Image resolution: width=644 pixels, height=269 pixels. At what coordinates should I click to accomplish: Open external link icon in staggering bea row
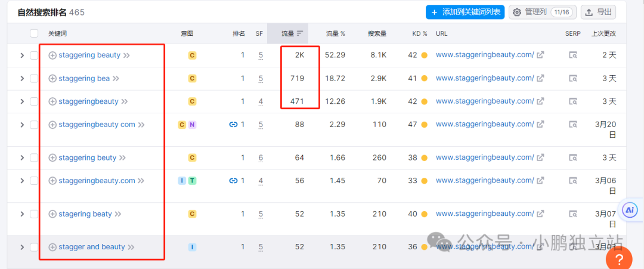coord(540,78)
